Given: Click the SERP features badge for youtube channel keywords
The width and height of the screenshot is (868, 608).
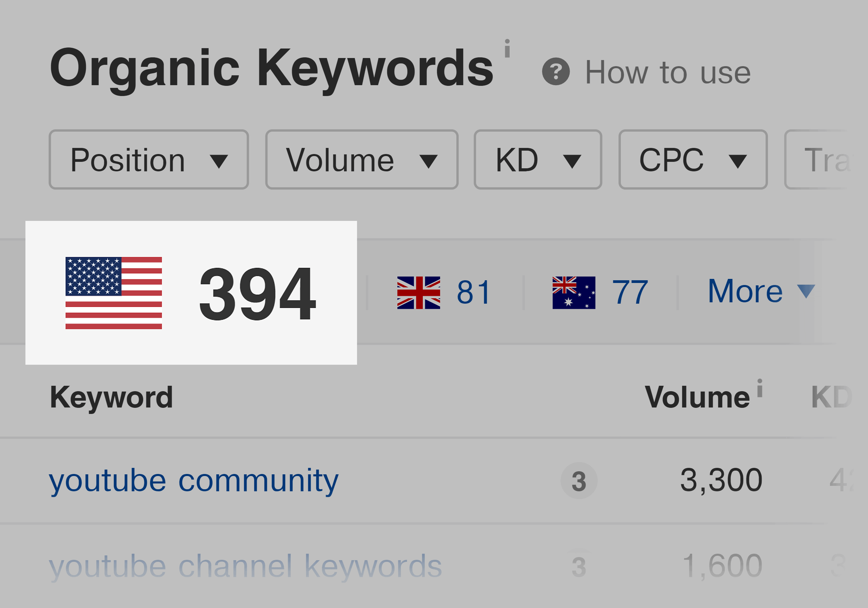Looking at the screenshot, I should (x=579, y=567).
